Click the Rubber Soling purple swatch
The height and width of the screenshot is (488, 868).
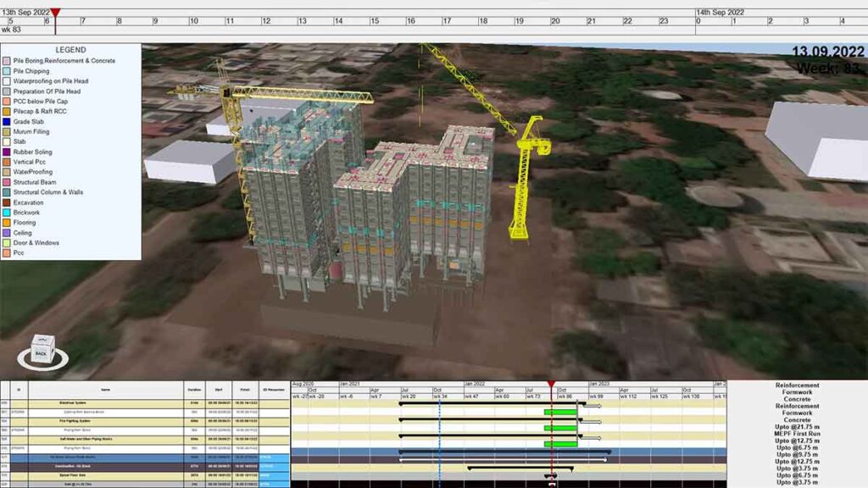(x=7, y=152)
